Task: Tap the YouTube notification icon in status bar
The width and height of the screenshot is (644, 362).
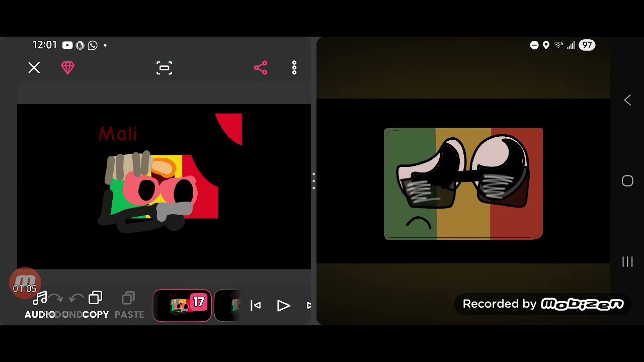Action: click(x=67, y=45)
